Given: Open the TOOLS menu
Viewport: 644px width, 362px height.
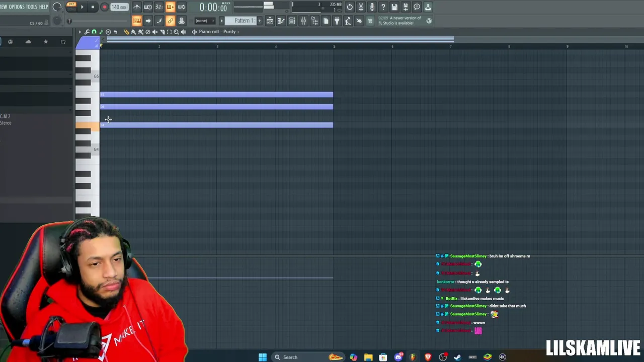Looking at the screenshot, I should (32, 7).
